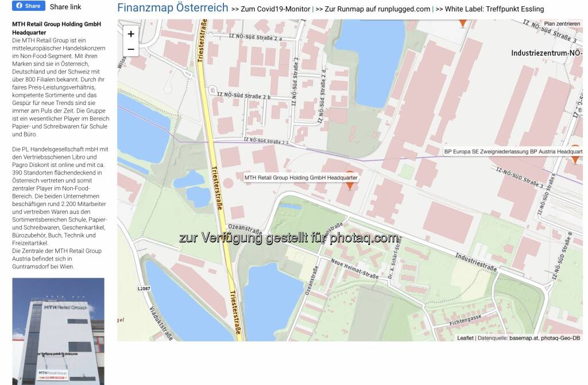Click the Industriezentrum-NÖ map label
This screenshot has height=385, width=588.
coord(547,53)
